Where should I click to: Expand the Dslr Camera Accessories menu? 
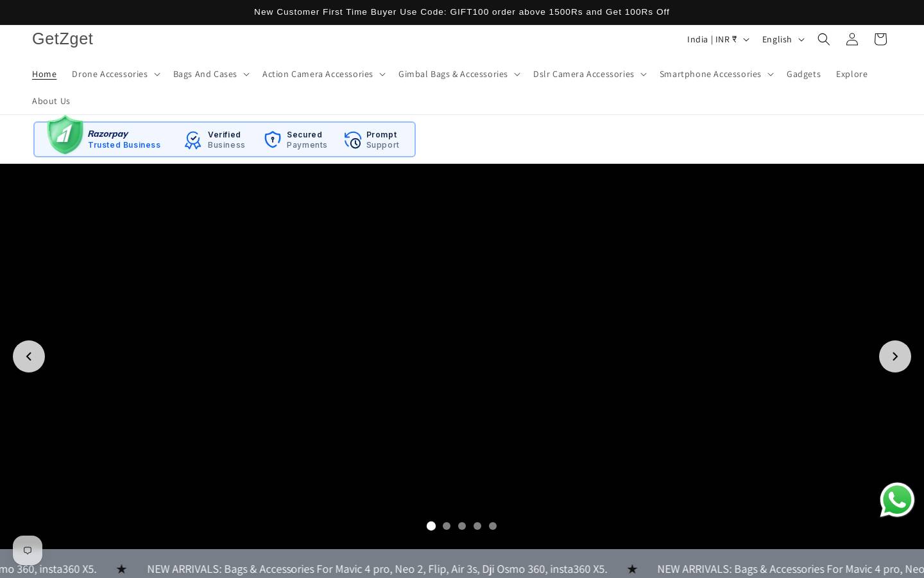(x=590, y=74)
